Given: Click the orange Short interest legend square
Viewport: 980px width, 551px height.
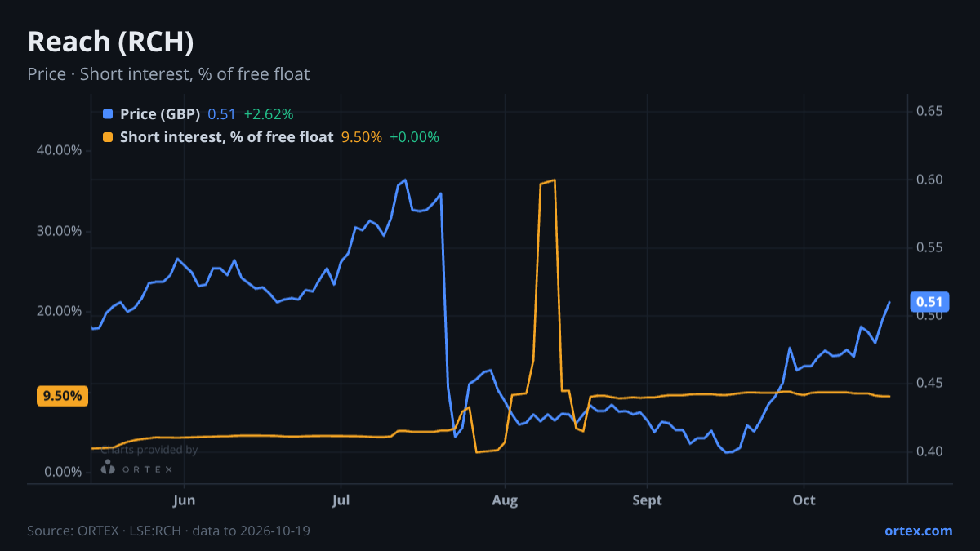Looking at the screenshot, I should (108, 137).
